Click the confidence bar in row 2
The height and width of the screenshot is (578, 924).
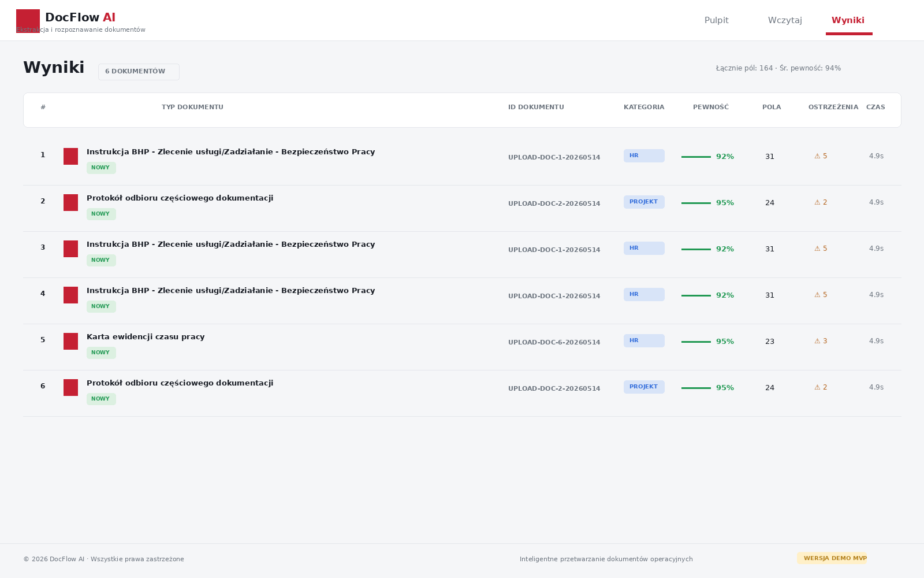click(x=696, y=203)
